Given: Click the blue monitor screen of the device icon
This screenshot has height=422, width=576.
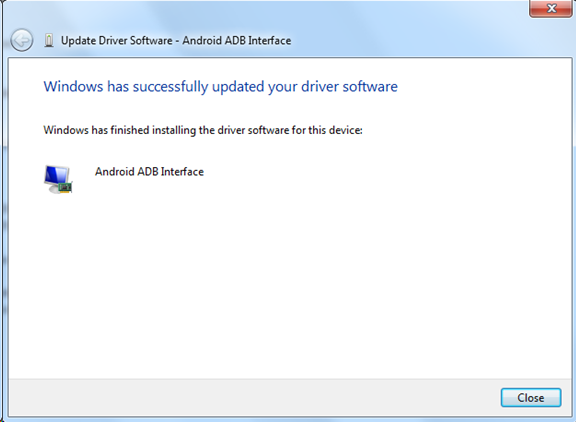Looking at the screenshot, I should [x=56, y=175].
